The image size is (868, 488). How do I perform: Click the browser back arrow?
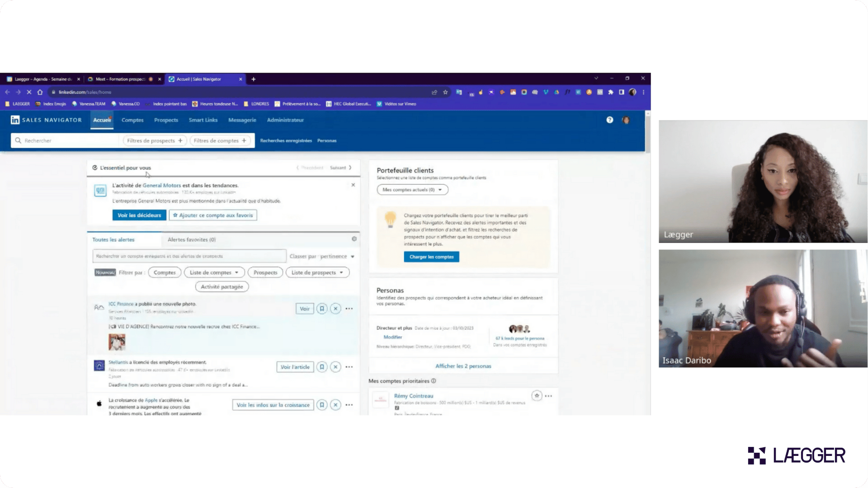coord(7,92)
